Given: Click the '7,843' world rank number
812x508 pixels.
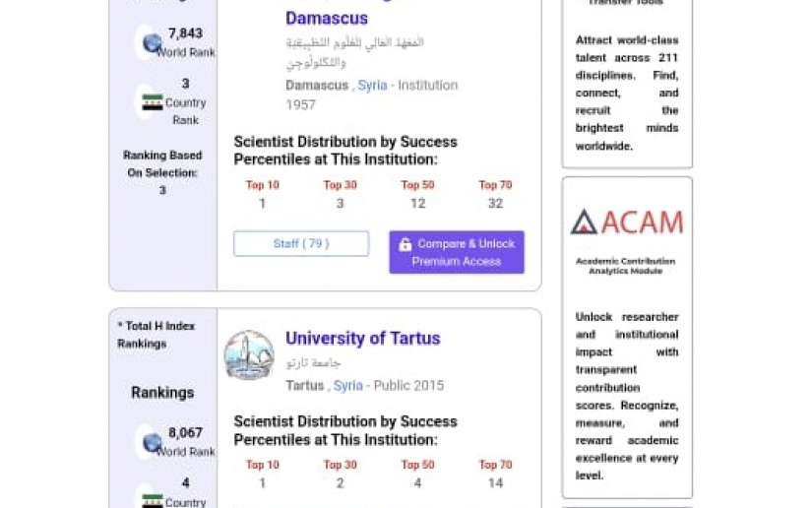Looking at the screenshot, I should click(185, 33).
